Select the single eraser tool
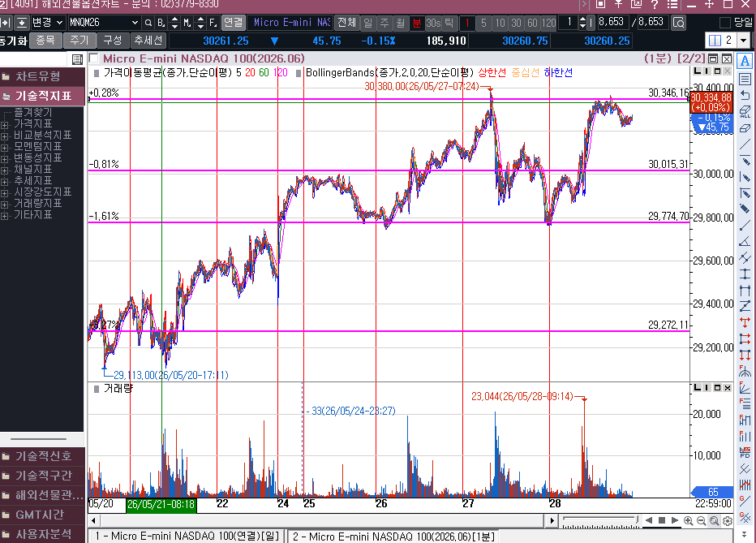Image resolution: width=756 pixels, height=543 pixels. tap(745, 127)
